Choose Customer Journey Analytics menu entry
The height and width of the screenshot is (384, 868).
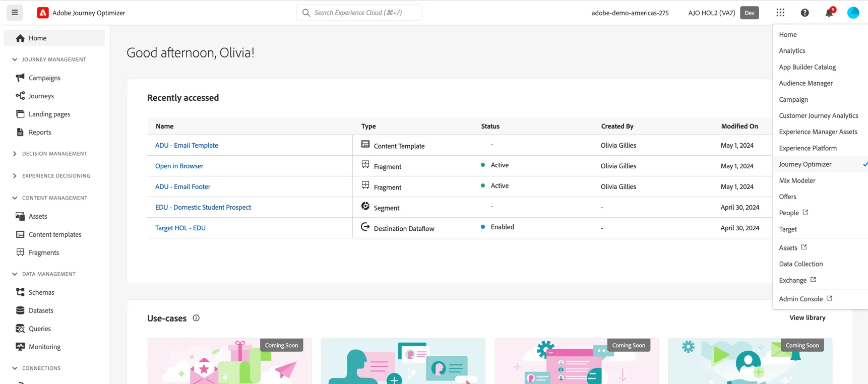tap(818, 115)
